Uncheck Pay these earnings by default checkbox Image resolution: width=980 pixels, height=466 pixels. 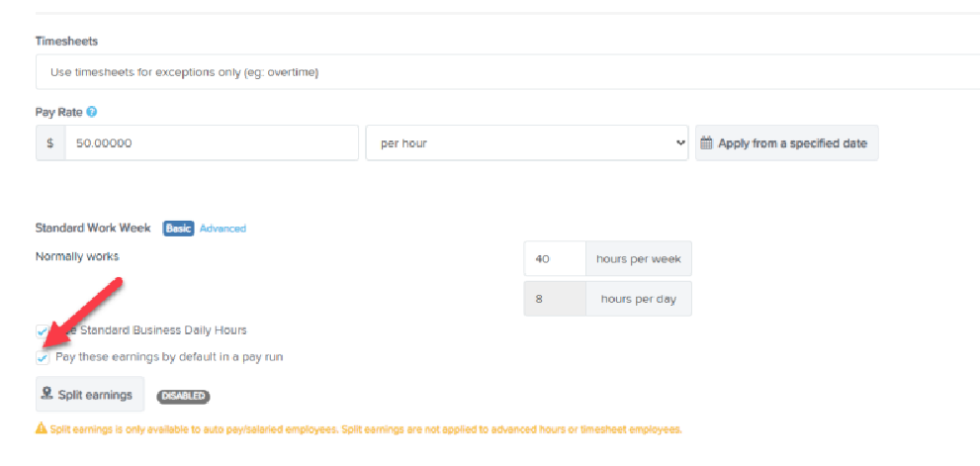tap(43, 357)
